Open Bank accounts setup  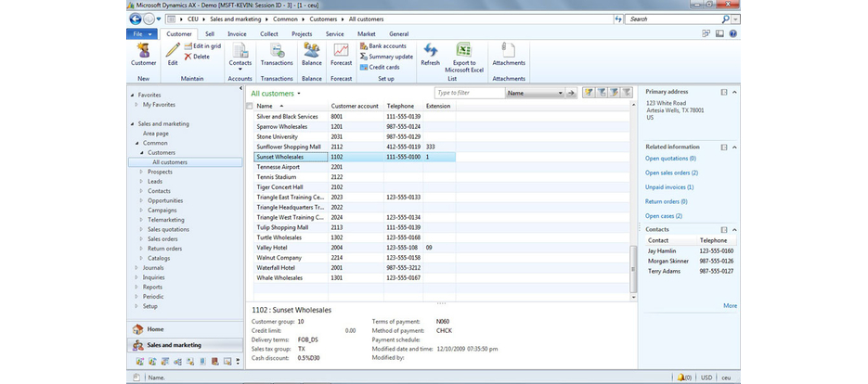pos(383,46)
